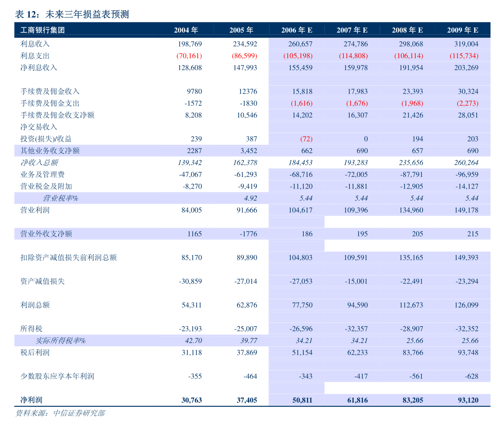Click the bold 净利润 value 93,120
Viewport: 504px width, 424px height.
point(465,400)
